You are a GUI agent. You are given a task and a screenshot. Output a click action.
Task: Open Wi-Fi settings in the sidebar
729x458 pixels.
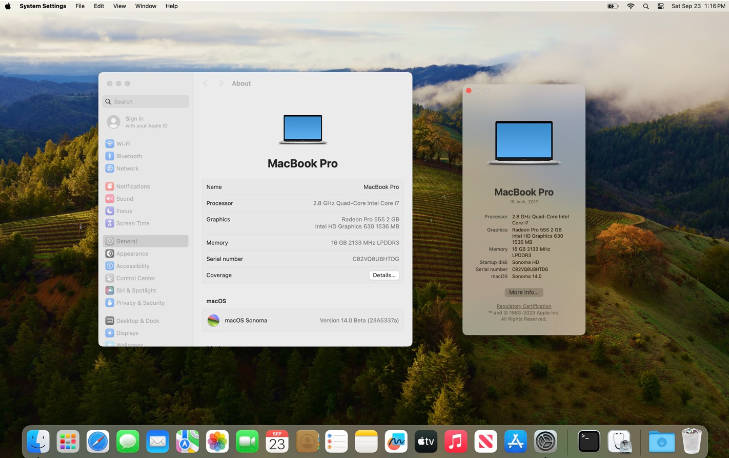(146, 144)
